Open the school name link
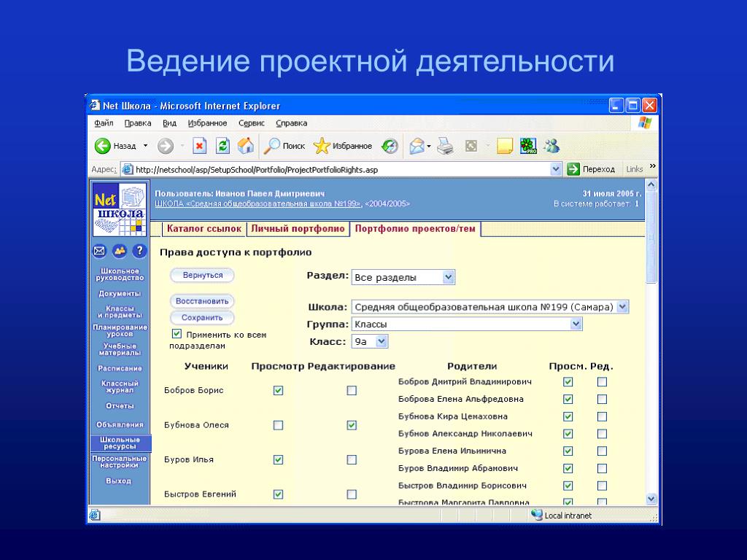Viewport: 747px width, 560px height. [258, 204]
